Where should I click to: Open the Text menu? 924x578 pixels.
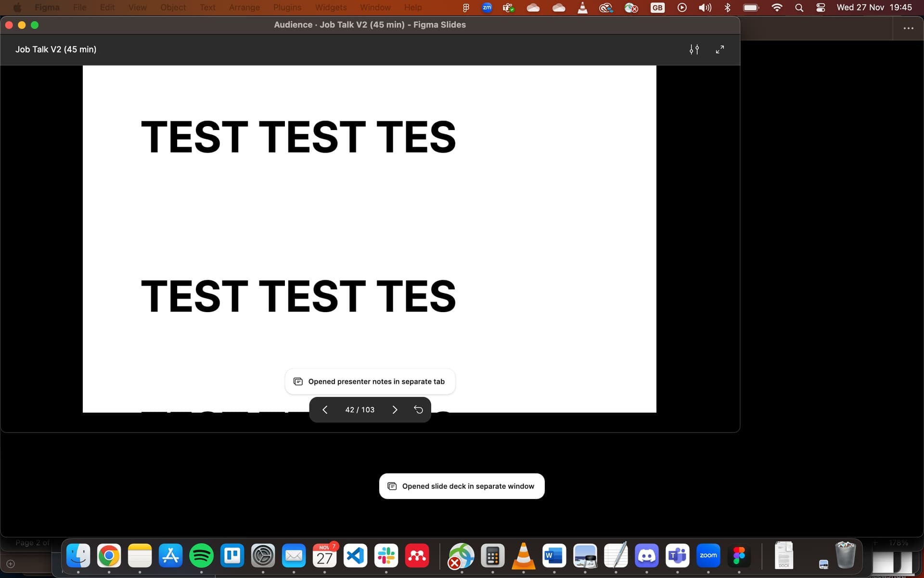(x=207, y=7)
